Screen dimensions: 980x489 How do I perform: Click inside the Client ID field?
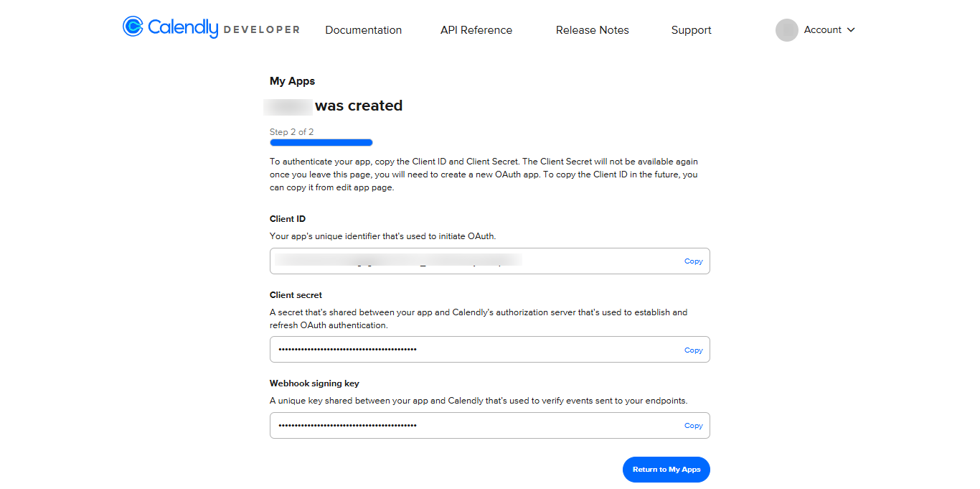tap(473, 261)
